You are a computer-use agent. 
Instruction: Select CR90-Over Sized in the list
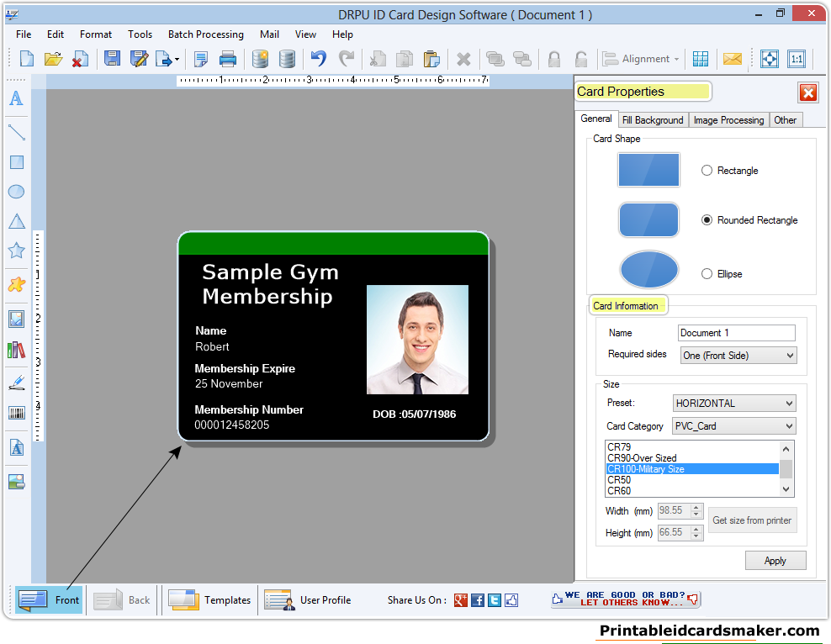[x=691, y=458]
